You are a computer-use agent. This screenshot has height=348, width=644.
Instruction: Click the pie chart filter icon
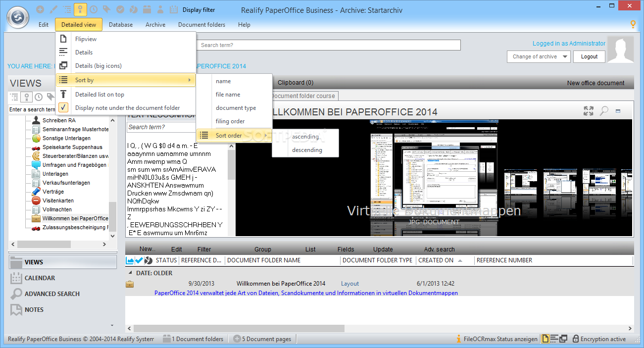tap(134, 9)
